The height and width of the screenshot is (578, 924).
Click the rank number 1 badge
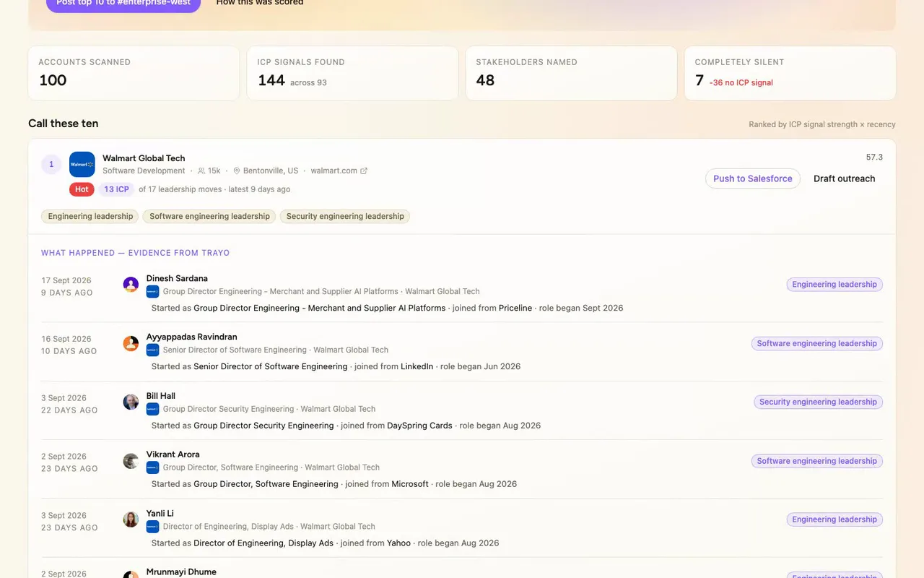51,164
